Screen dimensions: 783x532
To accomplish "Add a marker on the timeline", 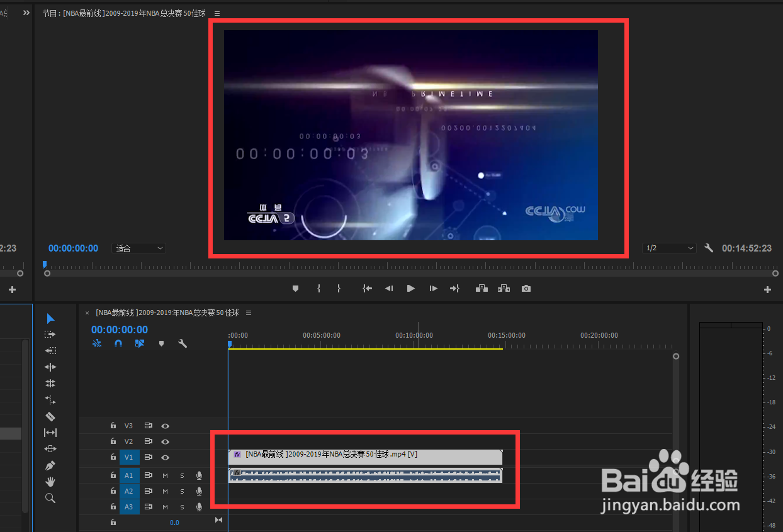I will coord(161,343).
